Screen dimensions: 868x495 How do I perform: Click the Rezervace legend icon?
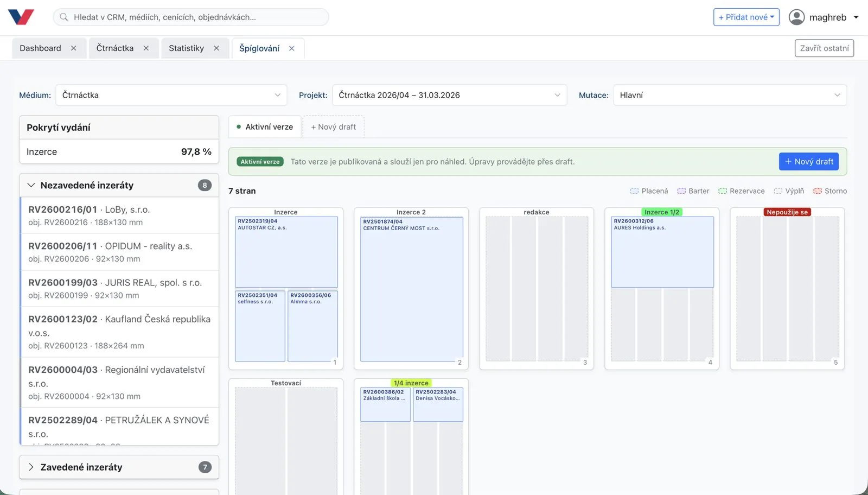pyautogui.click(x=723, y=191)
